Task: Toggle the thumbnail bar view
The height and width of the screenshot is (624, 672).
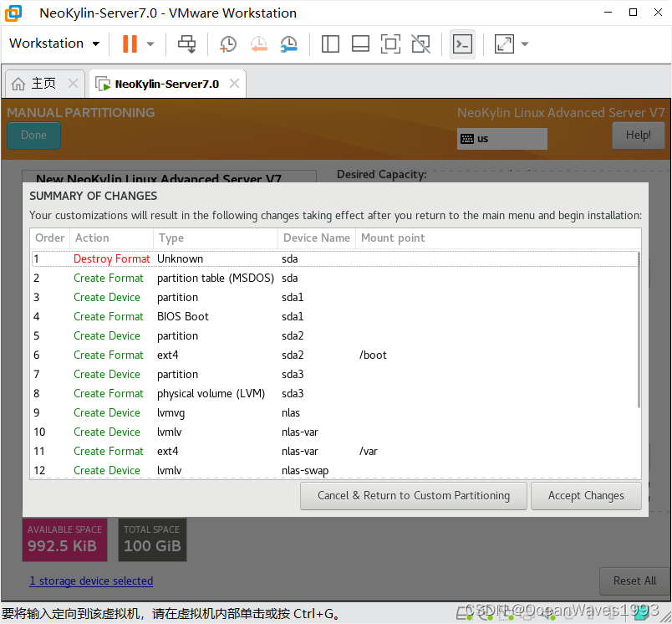Action: point(360,43)
